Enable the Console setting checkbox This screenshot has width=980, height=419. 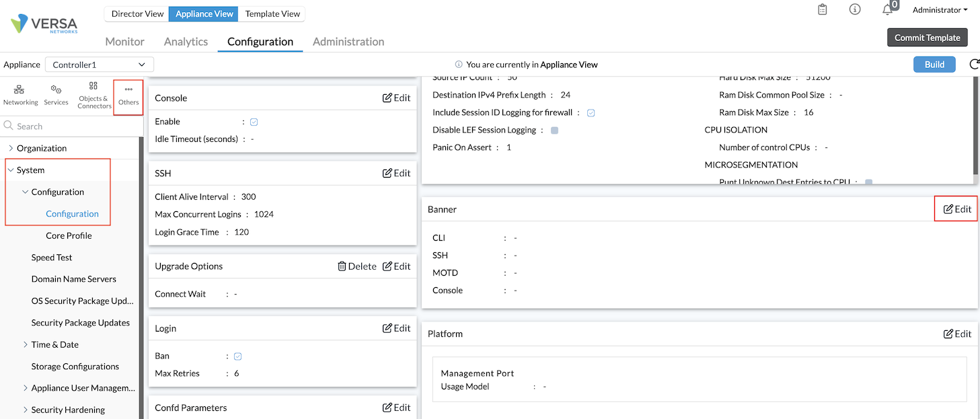point(254,122)
